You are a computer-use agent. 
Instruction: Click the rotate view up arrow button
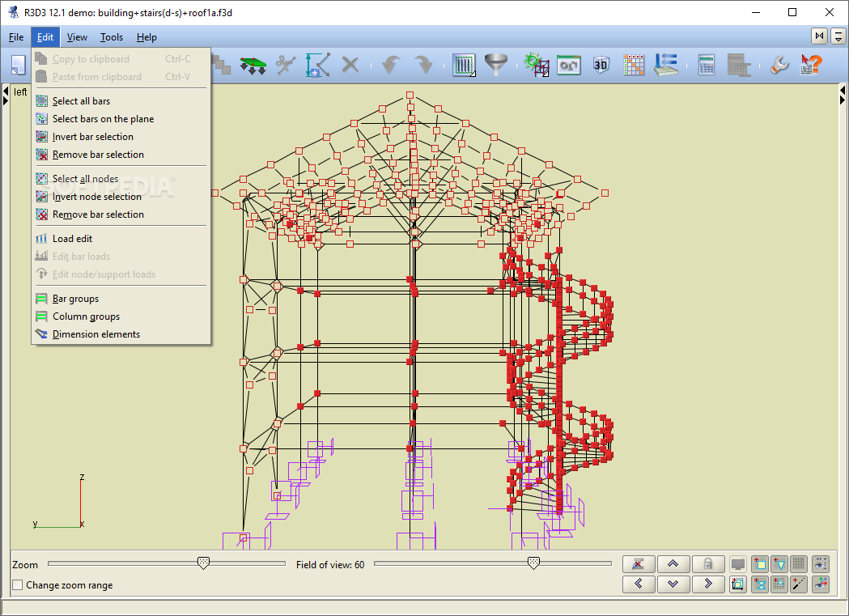[673, 564]
